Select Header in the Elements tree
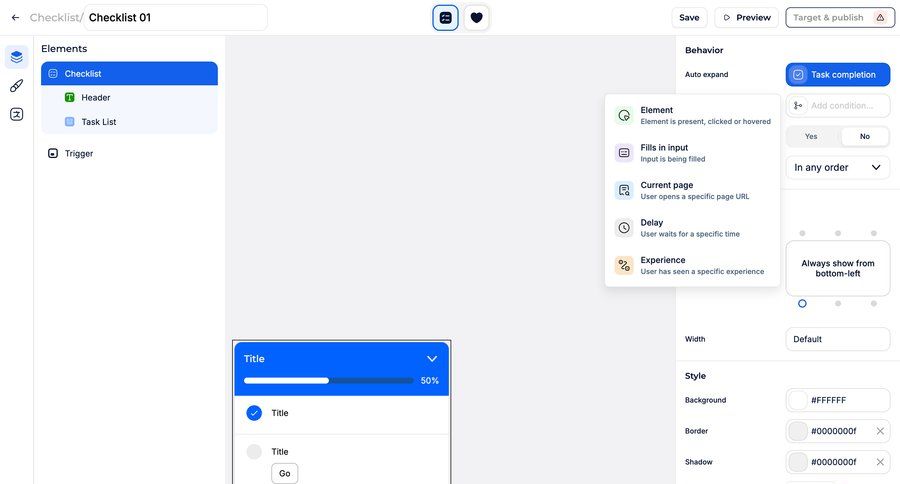The width and height of the screenshot is (900, 484). coord(129,98)
